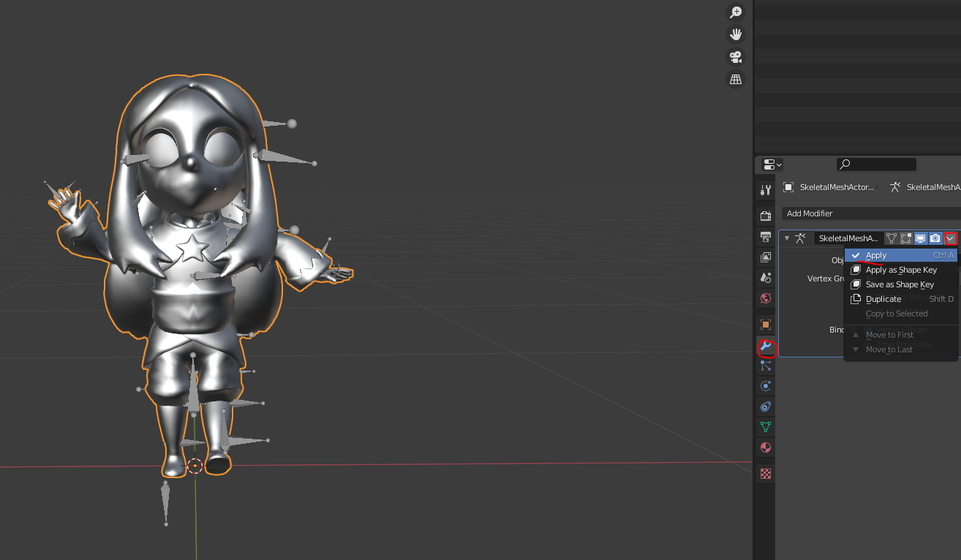
Task: Open the Output properties tab
Action: click(x=766, y=236)
